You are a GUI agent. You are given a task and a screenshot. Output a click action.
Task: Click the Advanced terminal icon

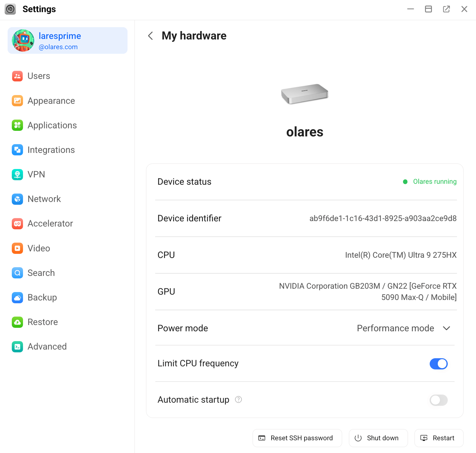click(17, 346)
